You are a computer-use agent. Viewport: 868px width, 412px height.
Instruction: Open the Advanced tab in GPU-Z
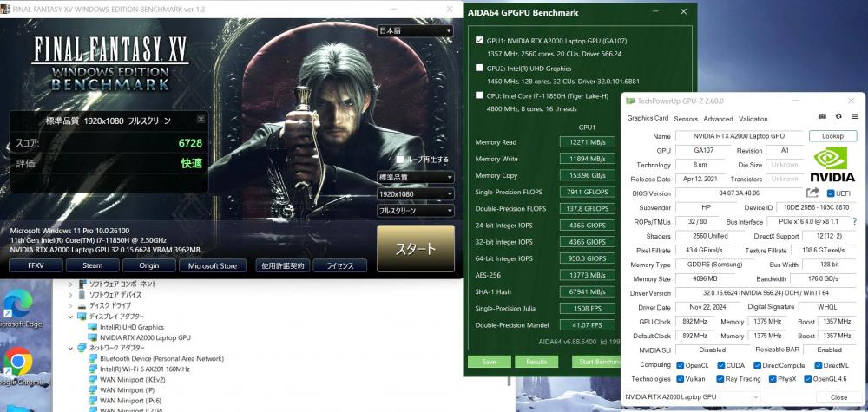click(x=718, y=119)
